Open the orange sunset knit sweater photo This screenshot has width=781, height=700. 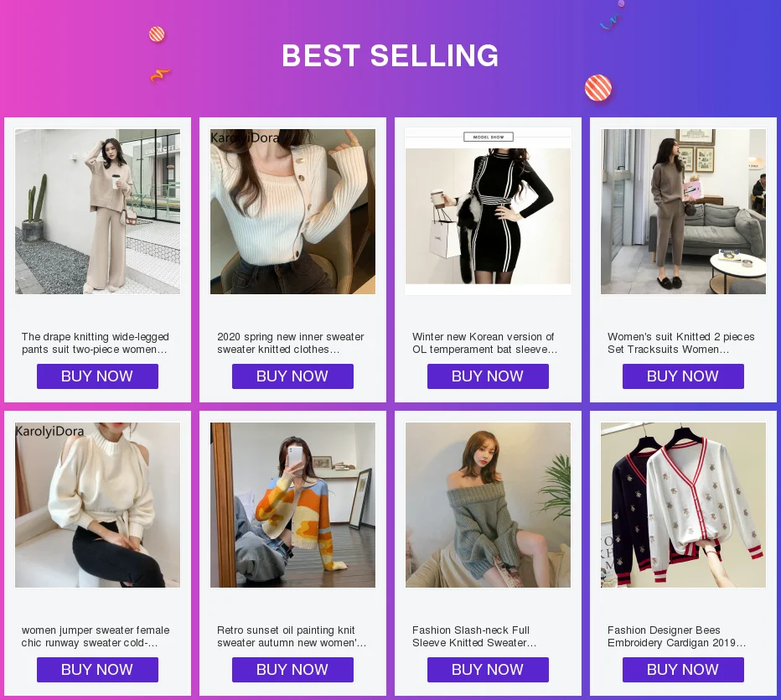(293, 505)
